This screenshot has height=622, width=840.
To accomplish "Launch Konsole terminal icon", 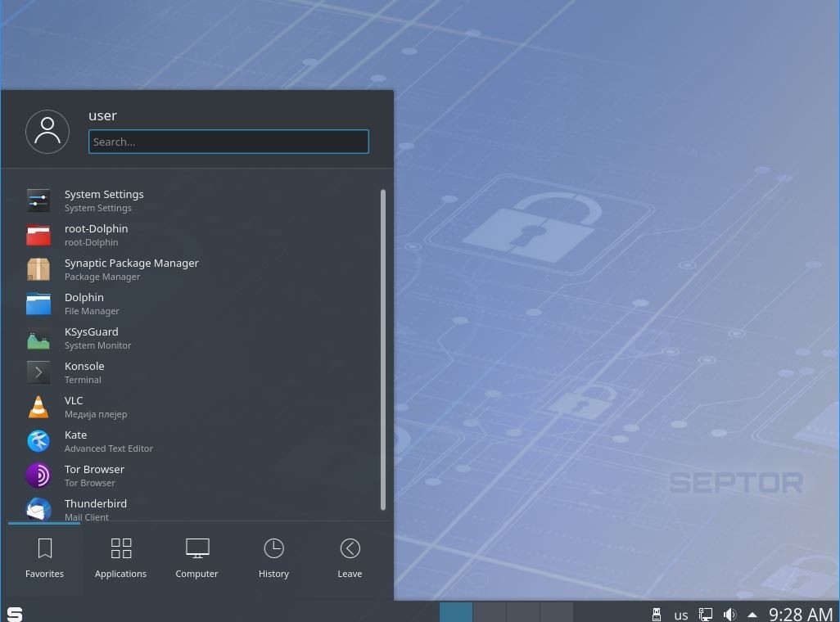I will pos(38,372).
